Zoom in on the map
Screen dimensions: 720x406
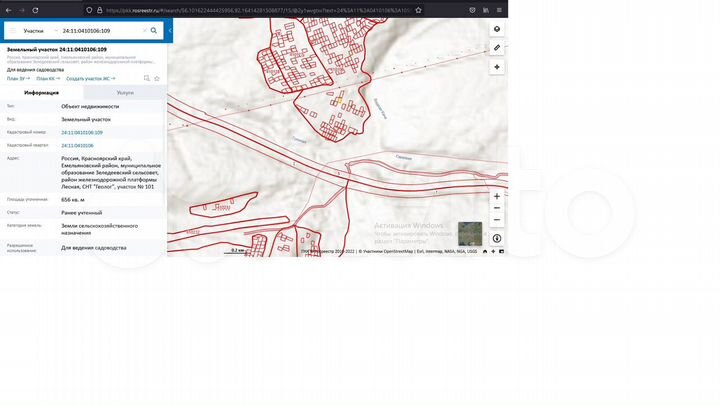click(x=496, y=196)
